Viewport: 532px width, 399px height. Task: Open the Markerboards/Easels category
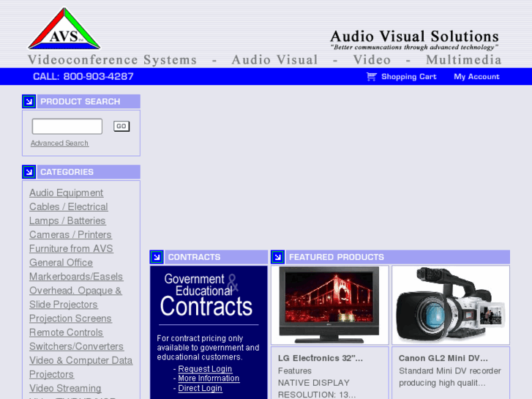point(76,276)
